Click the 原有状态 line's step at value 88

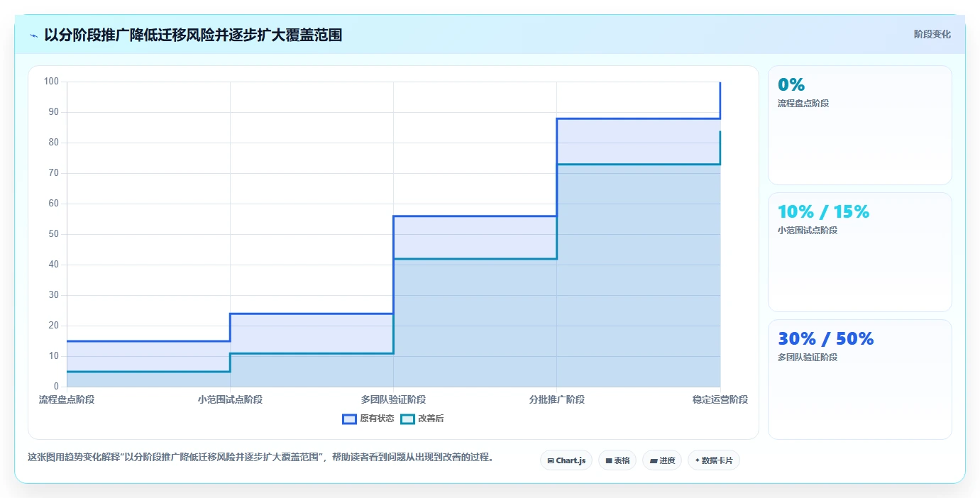click(x=639, y=118)
